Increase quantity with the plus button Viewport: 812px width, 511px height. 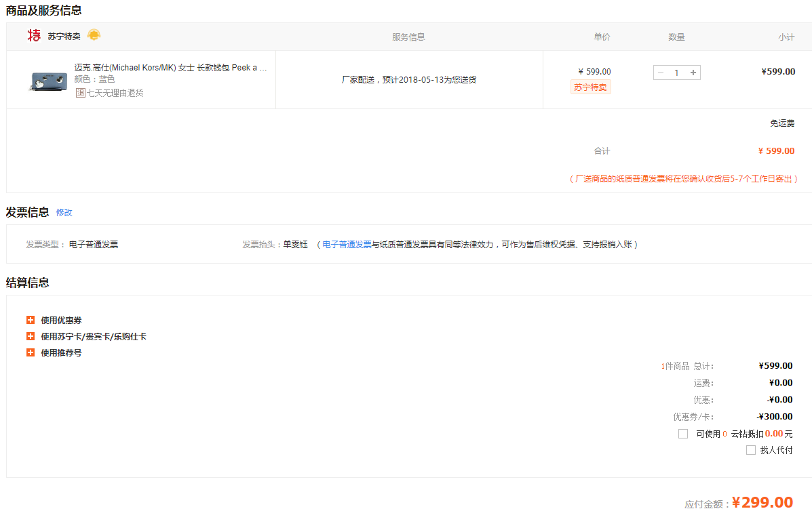click(693, 73)
